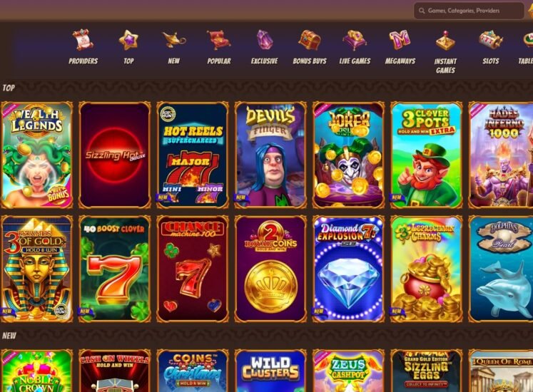Select the Live Games cushion icon
The width and height of the screenshot is (533, 392).
point(355,40)
